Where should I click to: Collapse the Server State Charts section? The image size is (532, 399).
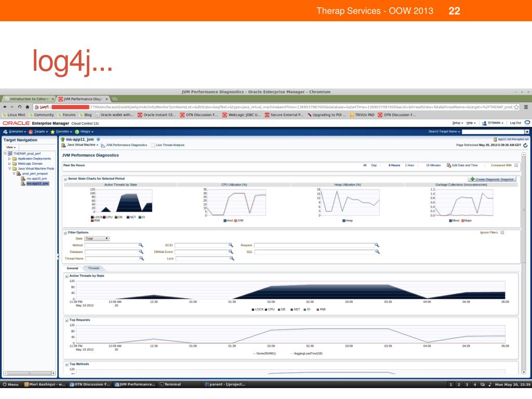(x=65, y=179)
